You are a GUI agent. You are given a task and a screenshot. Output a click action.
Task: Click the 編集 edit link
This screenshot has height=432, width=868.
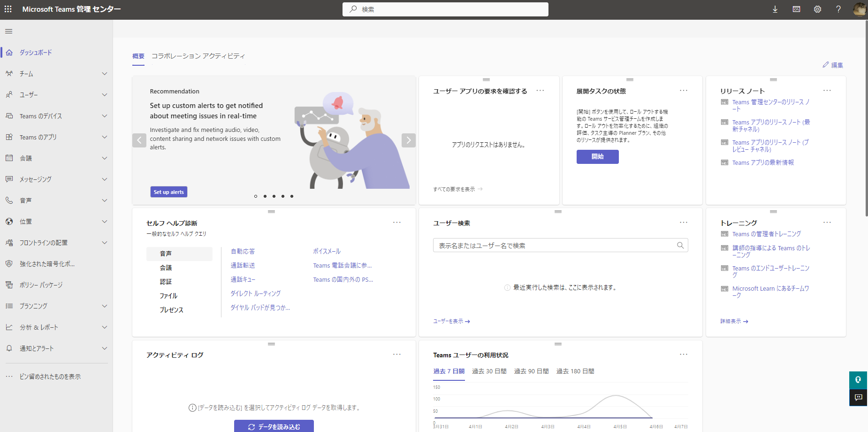(833, 65)
